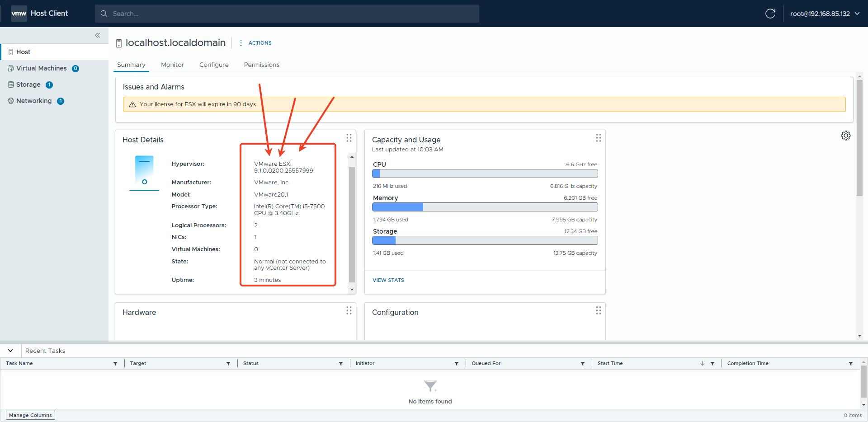Click the Capacity and Usage drag handle
Viewport: 868px width, 422px height.
[598, 138]
